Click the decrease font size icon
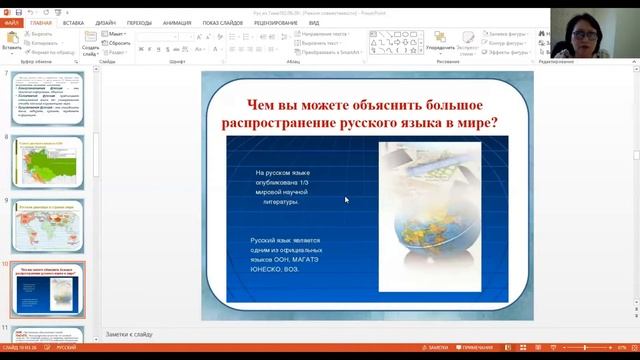Screen dimensions: 640x360 click(208, 37)
